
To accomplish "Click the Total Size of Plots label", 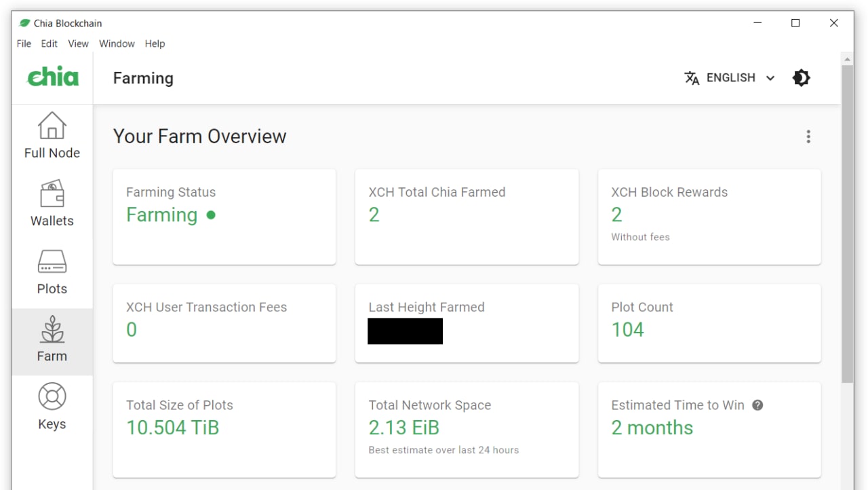I will pos(179,405).
